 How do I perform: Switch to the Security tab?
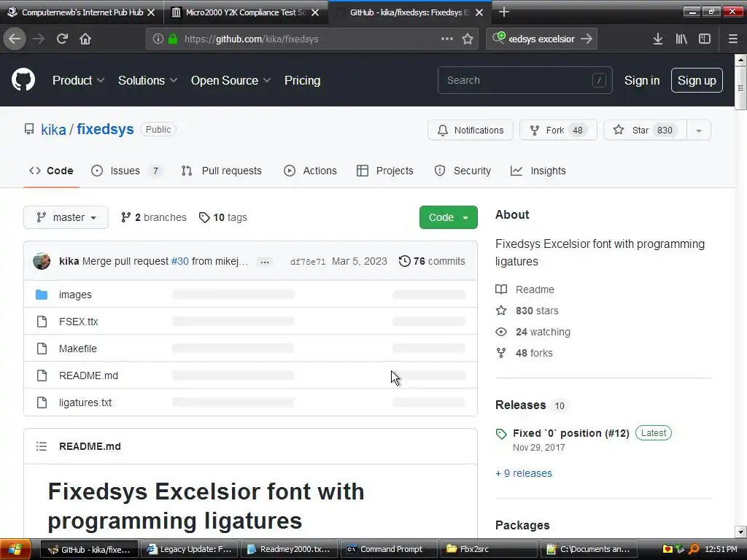(x=462, y=171)
